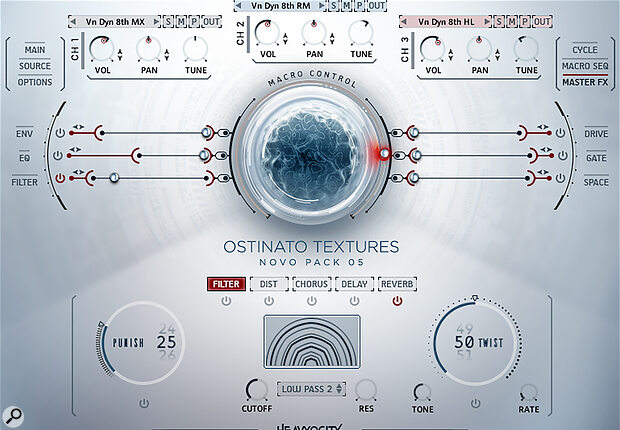Image resolution: width=620 pixels, height=430 pixels.
Task: Click the EQ row link icon beside the macro orb
Action: pyautogui.click(x=223, y=156)
